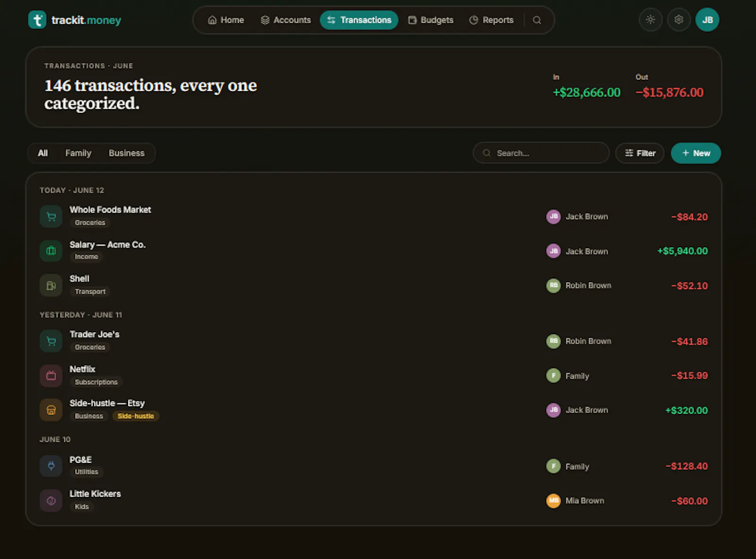Click the Kids tag under Little Kickers
756x559 pixels.
[x=82, y=507]
